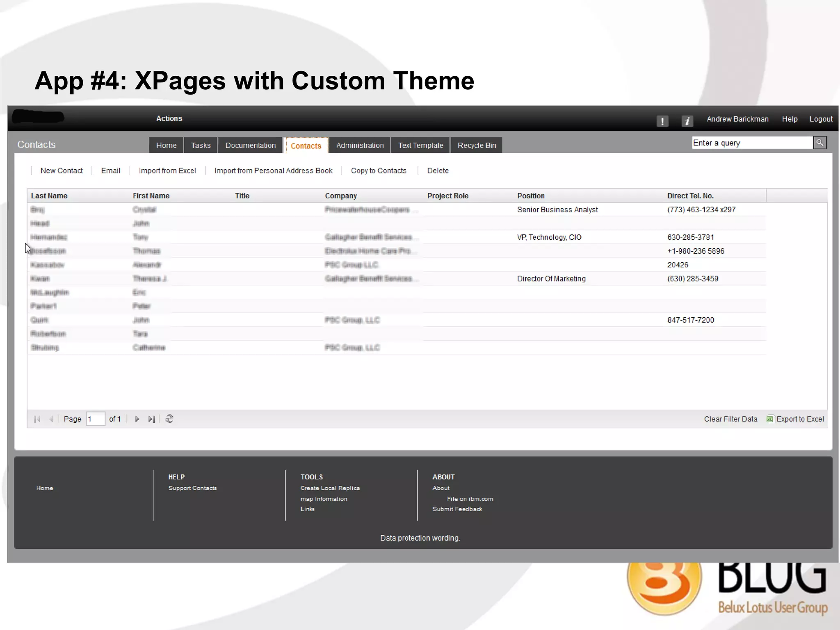840x630 pixels.
Task: Sort by Direct Tel. No. column header
Action: 690,196
